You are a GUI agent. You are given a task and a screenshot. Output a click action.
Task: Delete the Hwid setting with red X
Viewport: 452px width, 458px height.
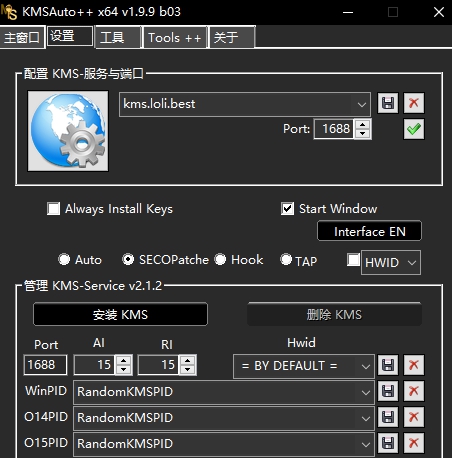pyautogui.click(x=414, y=365)
